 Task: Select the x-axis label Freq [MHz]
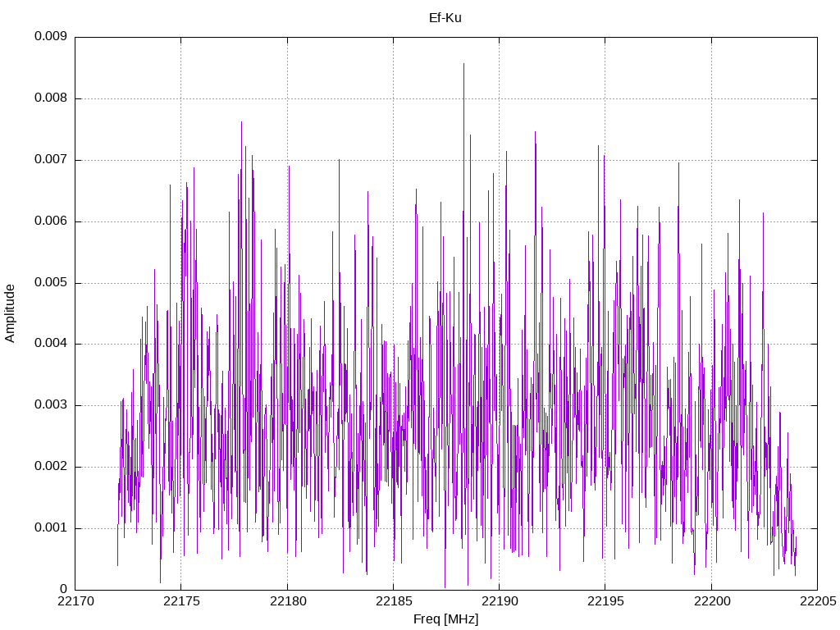(x=445, y=619)
